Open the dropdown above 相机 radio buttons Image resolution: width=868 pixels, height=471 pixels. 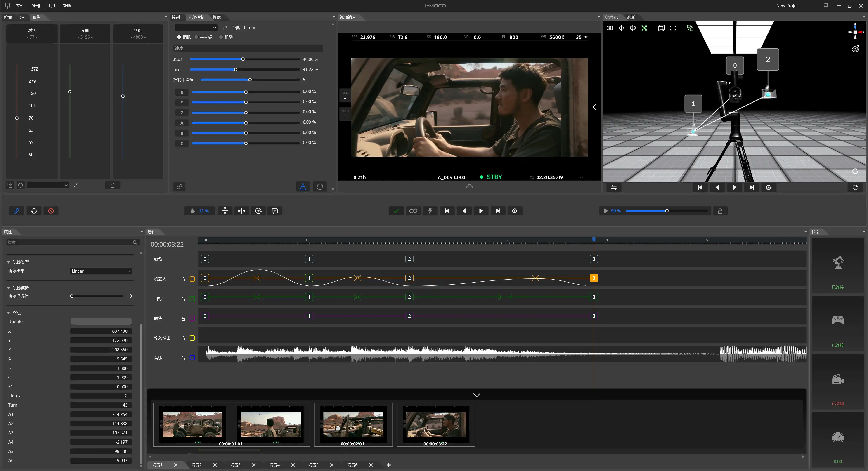click(196, 28)
